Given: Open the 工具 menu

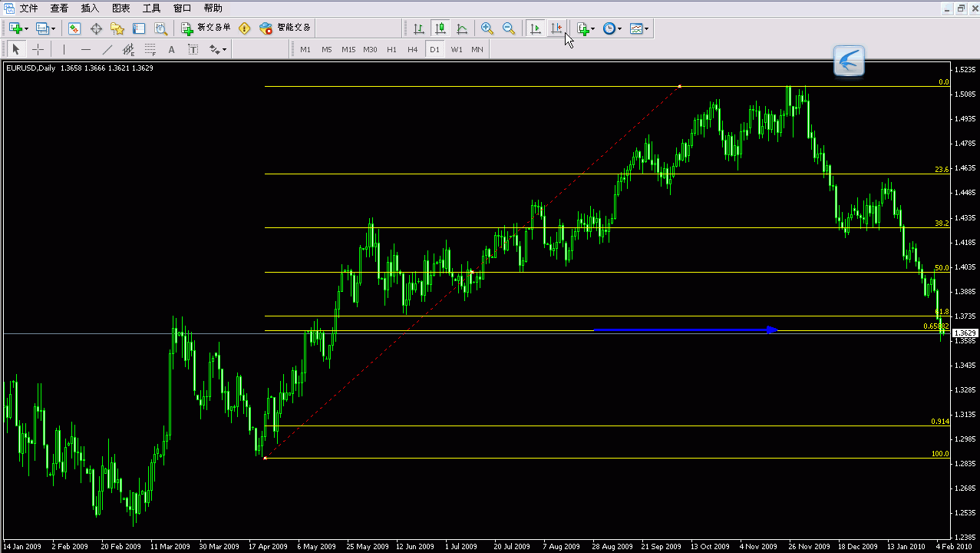Looking at the screenshot, I should (x=152, y=8).
